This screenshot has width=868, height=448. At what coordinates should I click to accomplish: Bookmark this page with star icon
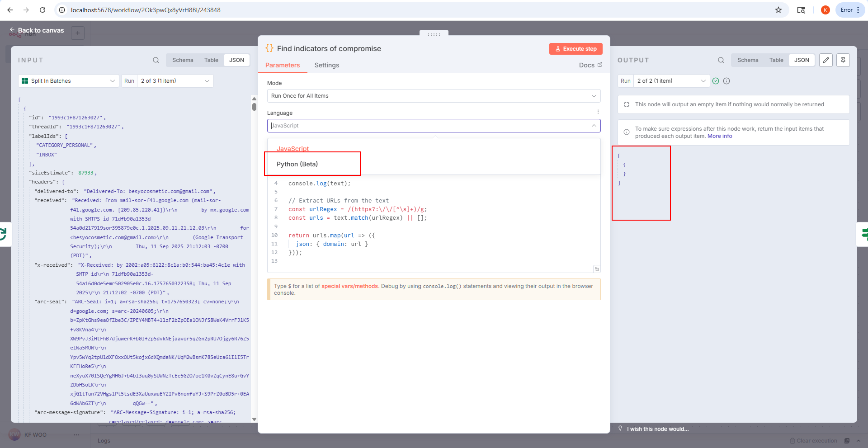coord(778,10)
